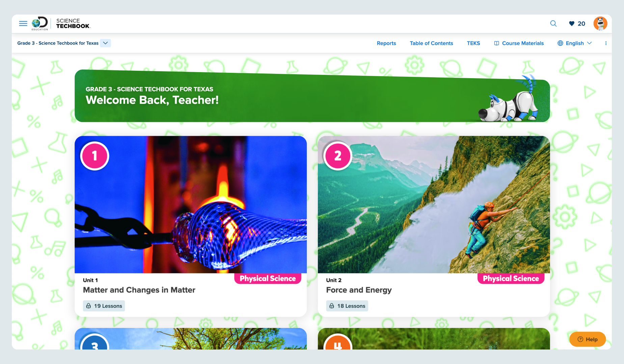Open the hamburger navigation menu
This screenshot has width=624, height=364.
pos(23,24)
